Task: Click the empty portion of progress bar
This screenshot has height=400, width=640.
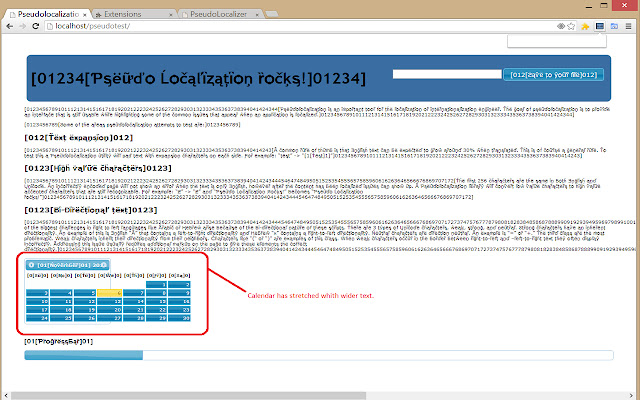Action: 378,355
